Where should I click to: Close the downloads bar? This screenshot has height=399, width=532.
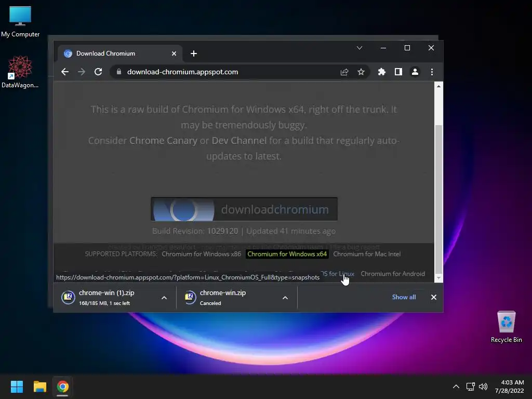coord(434,297)
